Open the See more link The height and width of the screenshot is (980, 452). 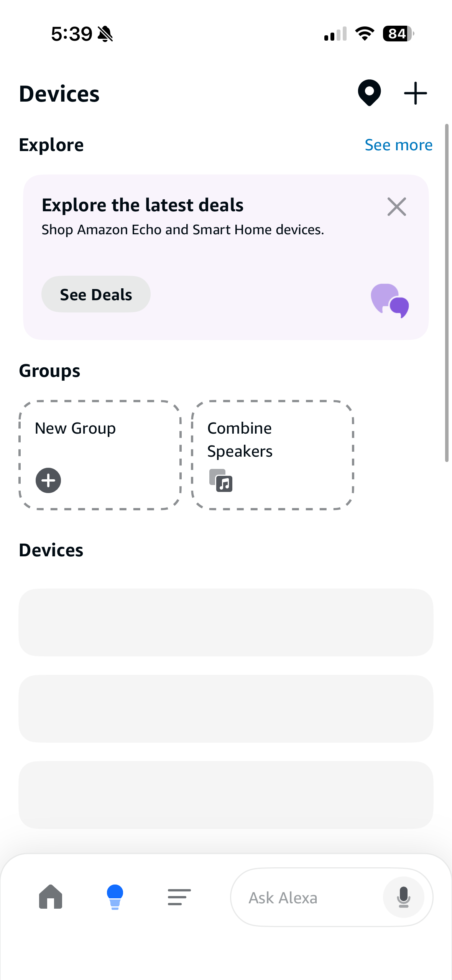point(398,145)
